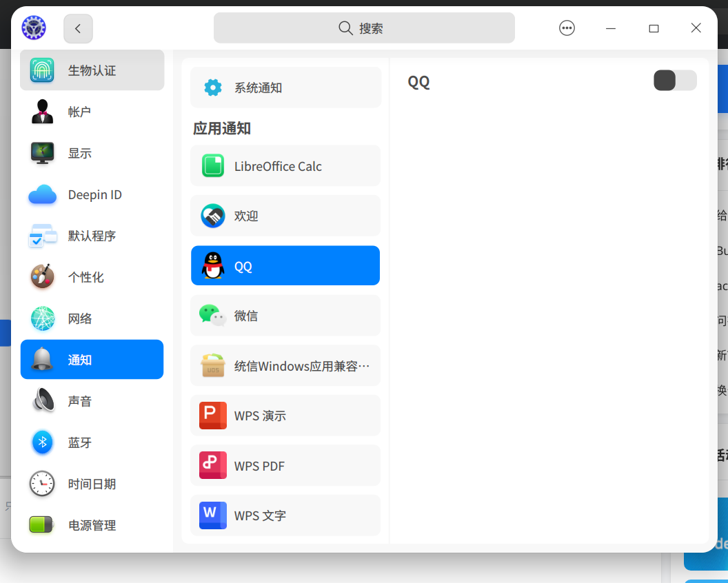Go back with the left chevron button

pos(78,28)
